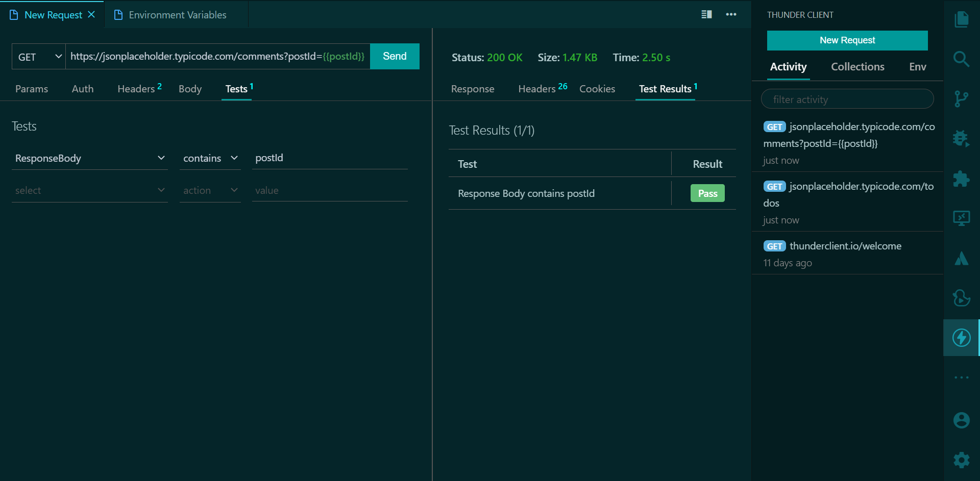Image resolution: width=980 pixels, height=481 pixels.
Task: Open the Accounts person icon
Action: point(962,420)
